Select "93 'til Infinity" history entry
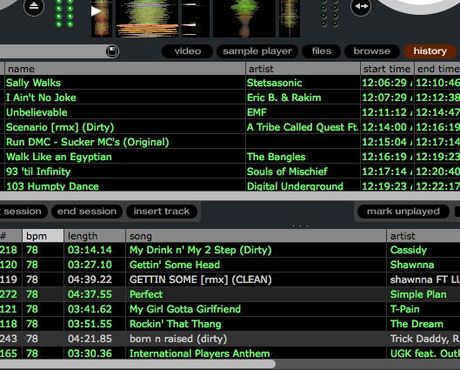 coord(38,172)
